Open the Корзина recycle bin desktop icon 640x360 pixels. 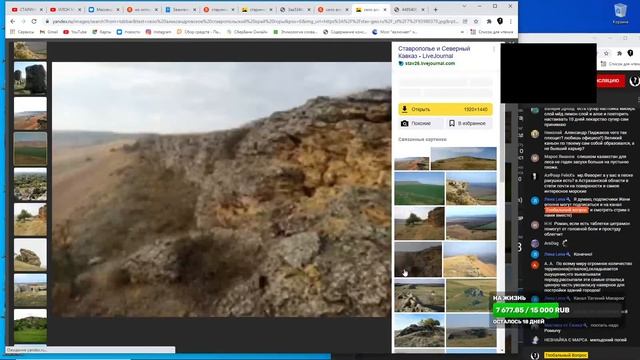point(620,13)
